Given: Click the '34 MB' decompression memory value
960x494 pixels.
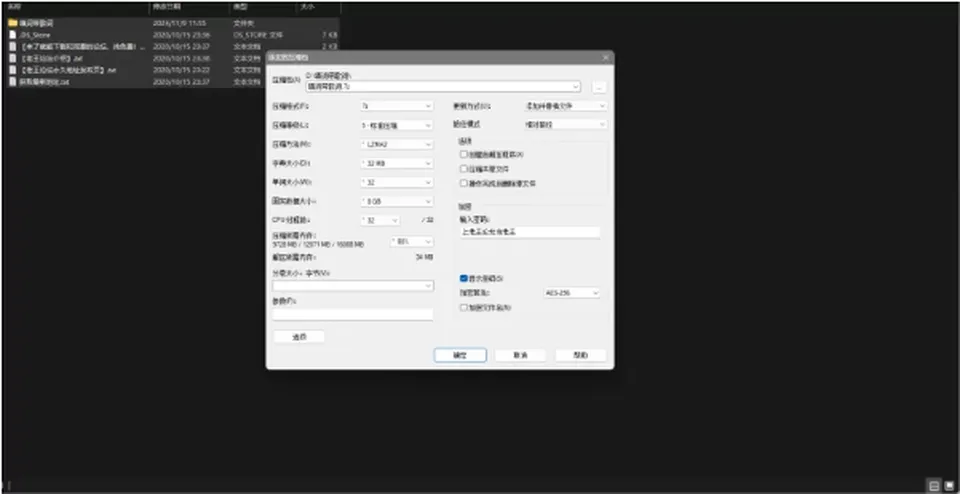Looking at the screenshot, I should (x=424, y=258).
